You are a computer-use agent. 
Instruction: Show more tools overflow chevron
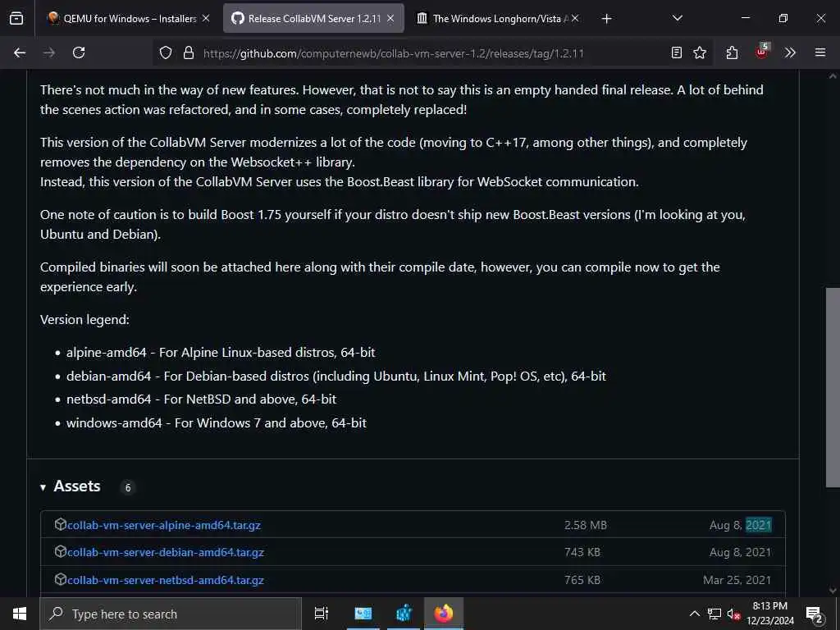790,52
